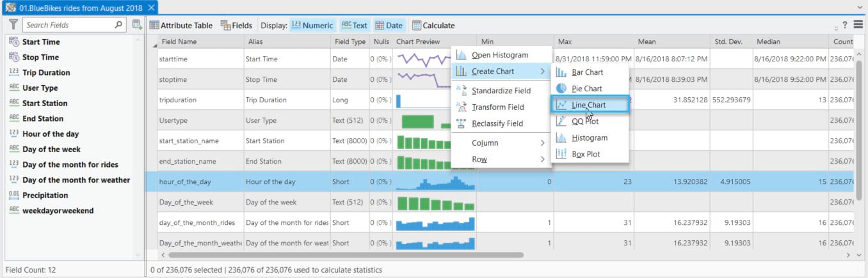Image resolution: width=868 pixels, height=278 pixels.
Task: Open the pane options dropdown chevron
Action: [859, 7]
